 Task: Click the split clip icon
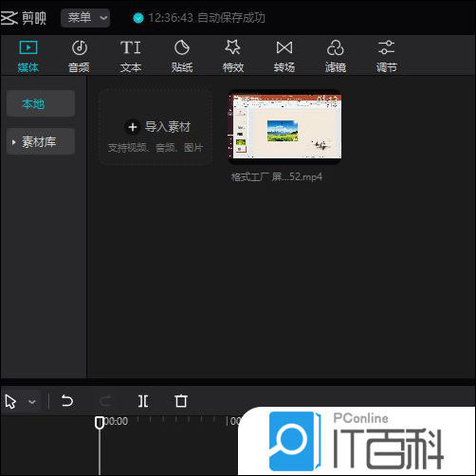pos(143,401)
